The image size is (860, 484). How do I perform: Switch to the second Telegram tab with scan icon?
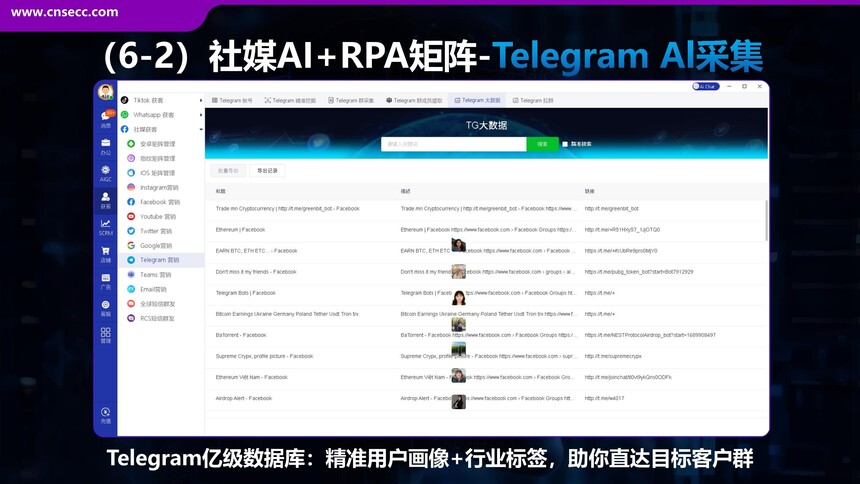click(x=290, y=100)
